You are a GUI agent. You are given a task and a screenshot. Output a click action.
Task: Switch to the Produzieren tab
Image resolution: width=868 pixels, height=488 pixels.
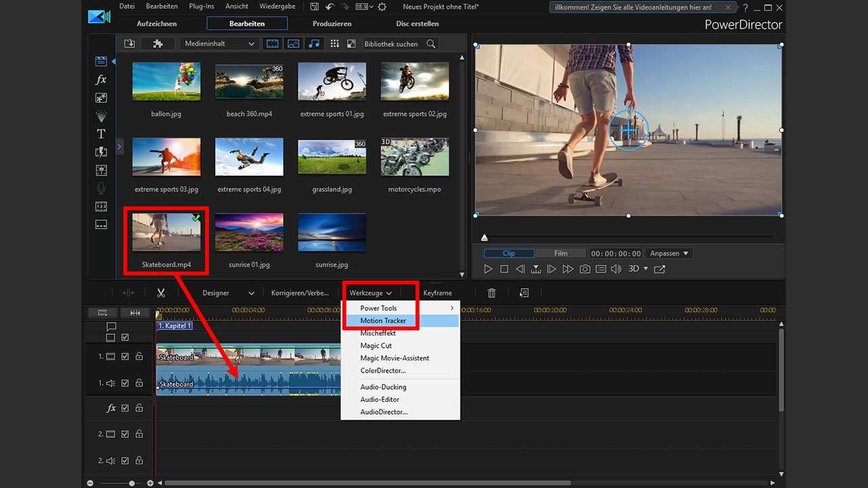point(332,24)
